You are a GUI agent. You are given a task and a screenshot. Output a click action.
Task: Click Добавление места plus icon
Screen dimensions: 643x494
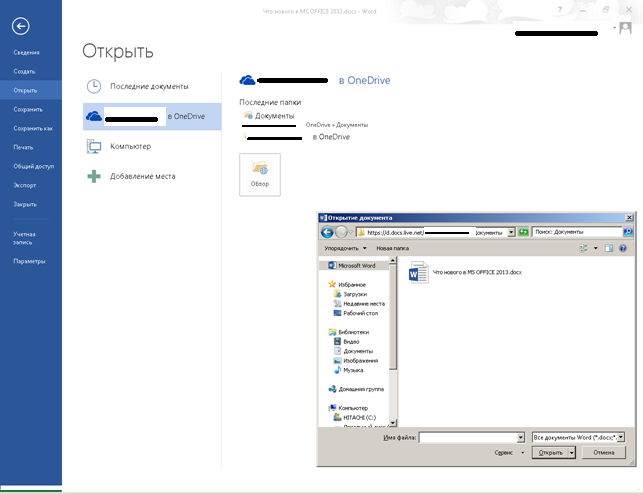click(94, 176)
